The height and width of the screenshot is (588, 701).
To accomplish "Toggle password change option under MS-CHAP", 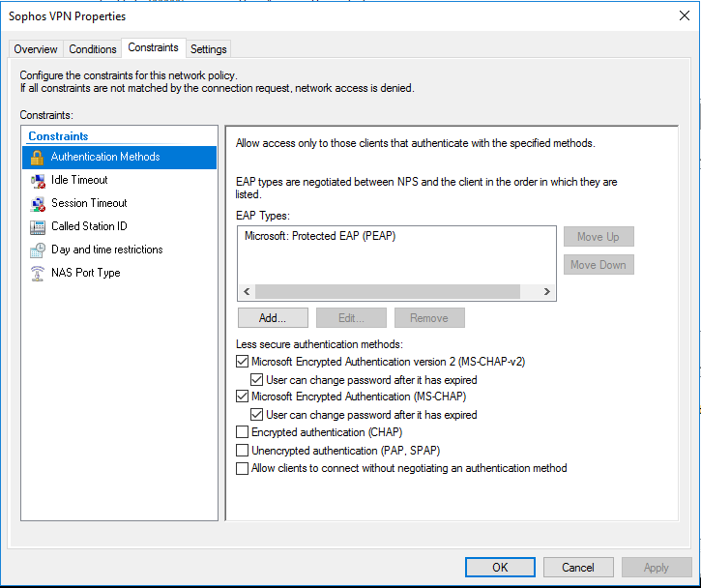I will pos(256,415).
